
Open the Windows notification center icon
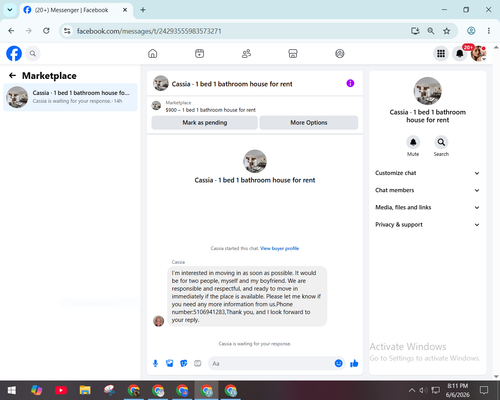pos(484,390)
